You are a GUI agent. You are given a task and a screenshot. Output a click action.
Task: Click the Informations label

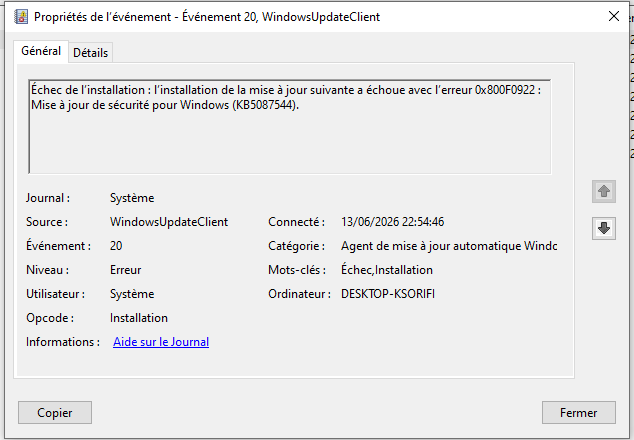pyautogui.click(x=63, y=342)
